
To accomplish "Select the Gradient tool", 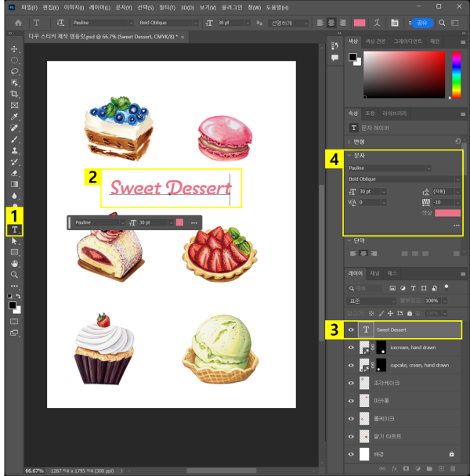I will 14,184.
